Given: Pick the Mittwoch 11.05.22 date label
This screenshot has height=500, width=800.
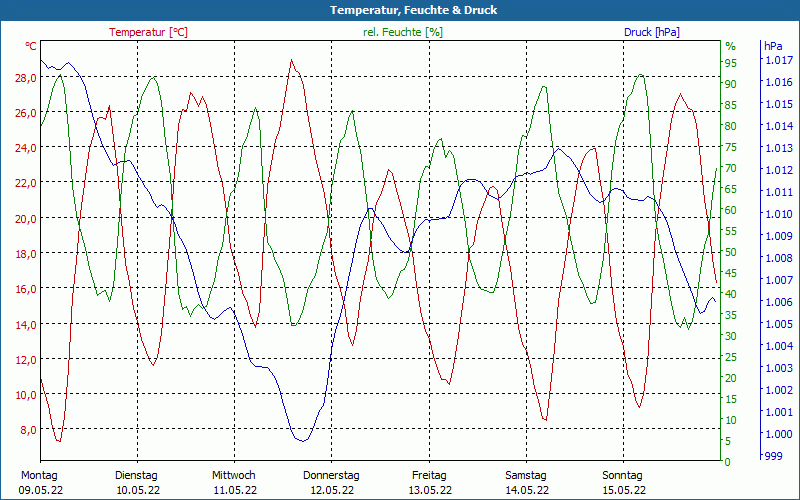Looking at the screenshot, I should (234, 483).
